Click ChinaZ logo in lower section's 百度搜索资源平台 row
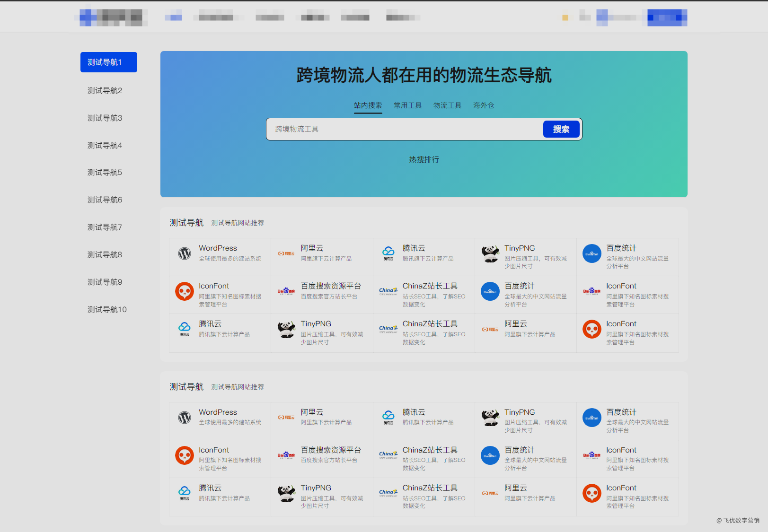 pos(388,455)
